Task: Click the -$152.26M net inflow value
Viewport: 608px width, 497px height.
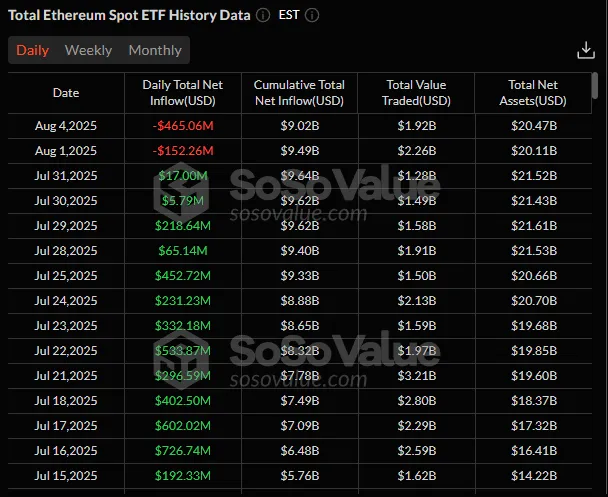Action: (x=182, y=151)
